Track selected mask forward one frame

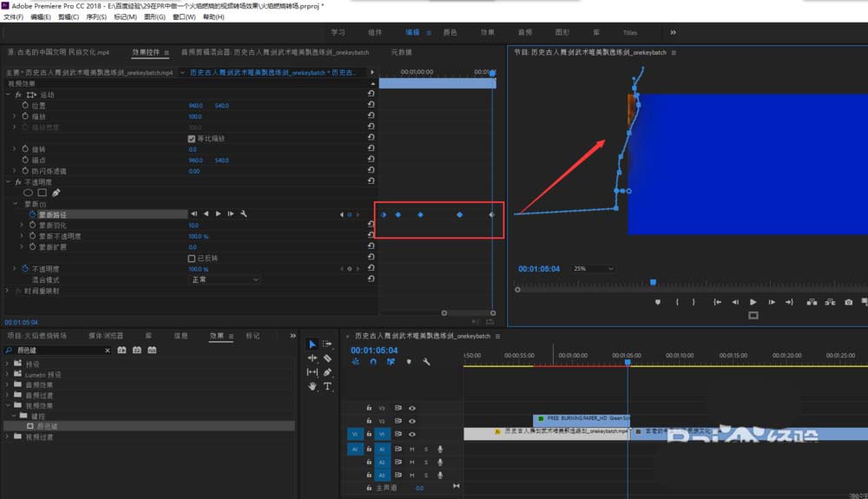(x=230, y=213)
